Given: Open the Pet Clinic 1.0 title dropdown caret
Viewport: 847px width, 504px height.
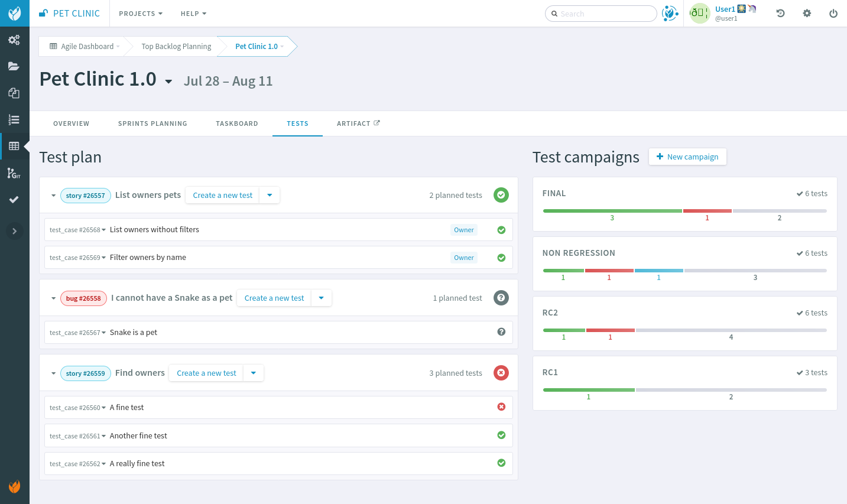Looking at the screenshot, I should [168, 82].
